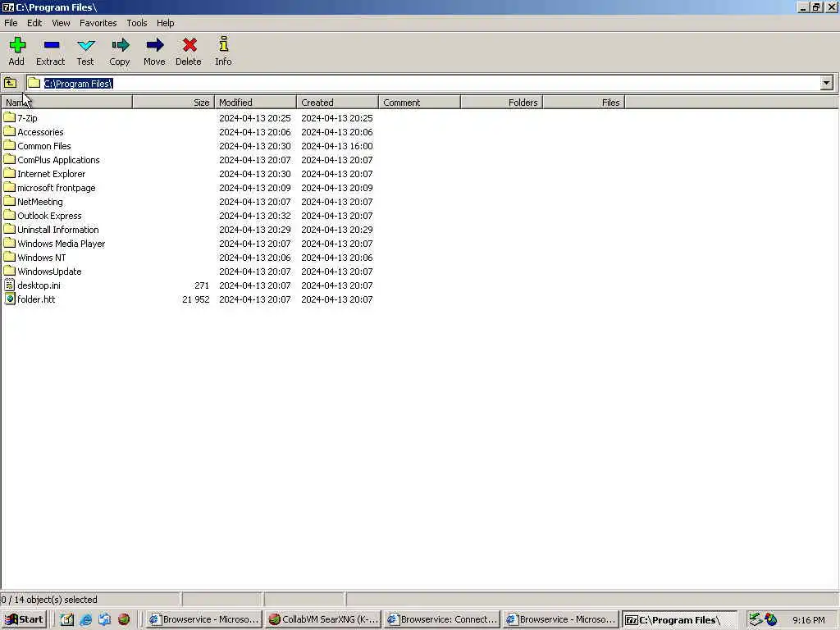Click the 21 952 size value
Image resolution: width=840 pixels, height=630 pixels.
(x=195, y=299)
